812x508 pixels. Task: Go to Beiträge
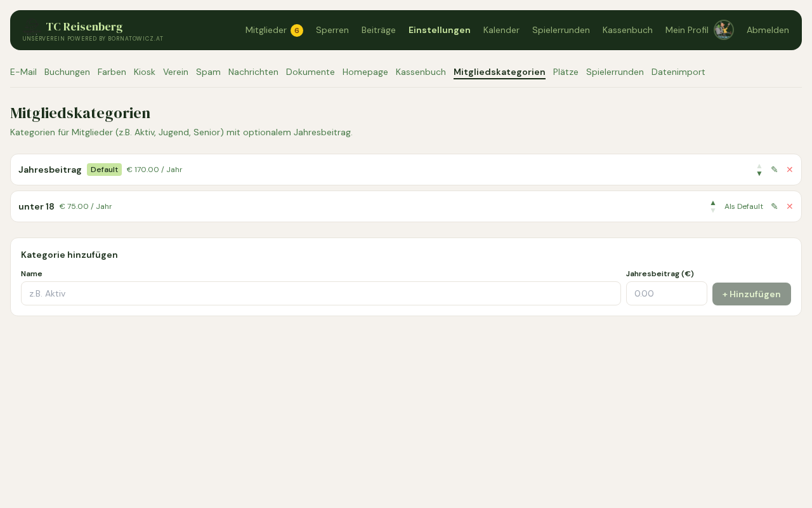tap(379, 30)
